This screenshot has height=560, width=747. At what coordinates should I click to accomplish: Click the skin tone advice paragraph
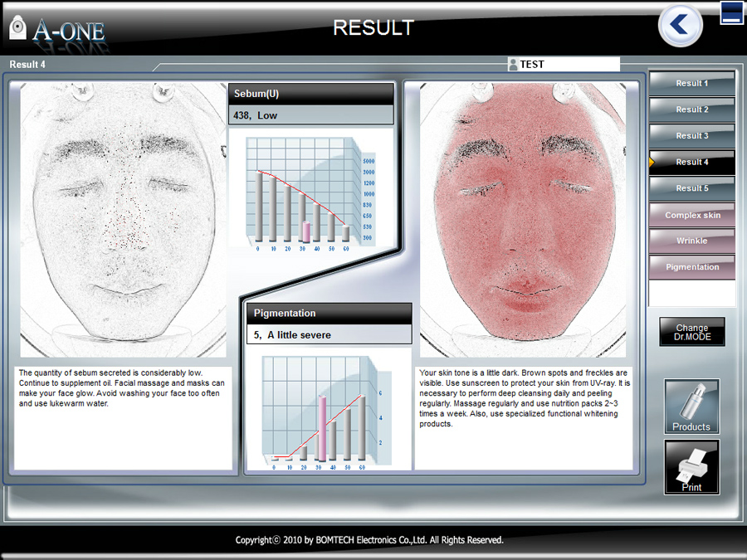524,398
